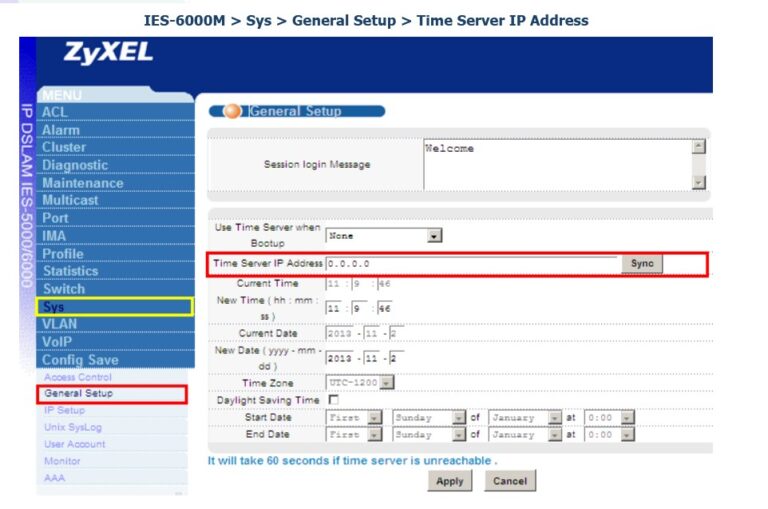The width and height of the screenshot is (768, 509).
Task: Click the message box scroll down arrow
Action: 698,183
